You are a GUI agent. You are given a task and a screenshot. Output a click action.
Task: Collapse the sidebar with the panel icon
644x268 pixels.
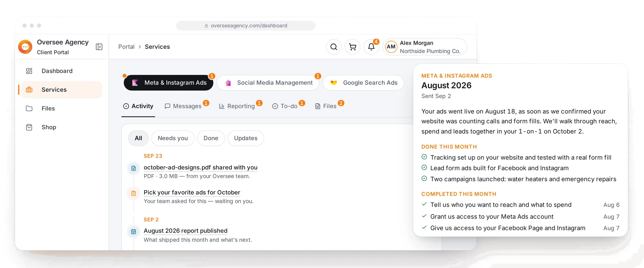coord(99,47)
